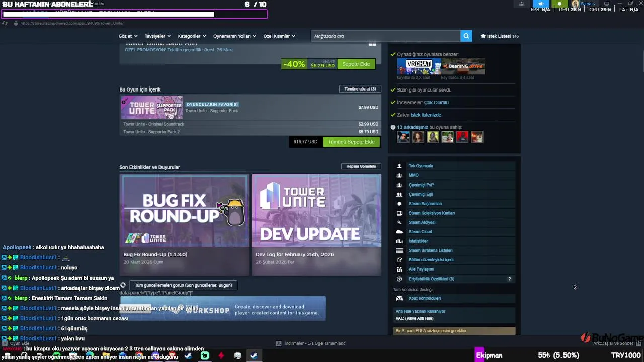Open Steam Başarımları link

click(425, 204)
